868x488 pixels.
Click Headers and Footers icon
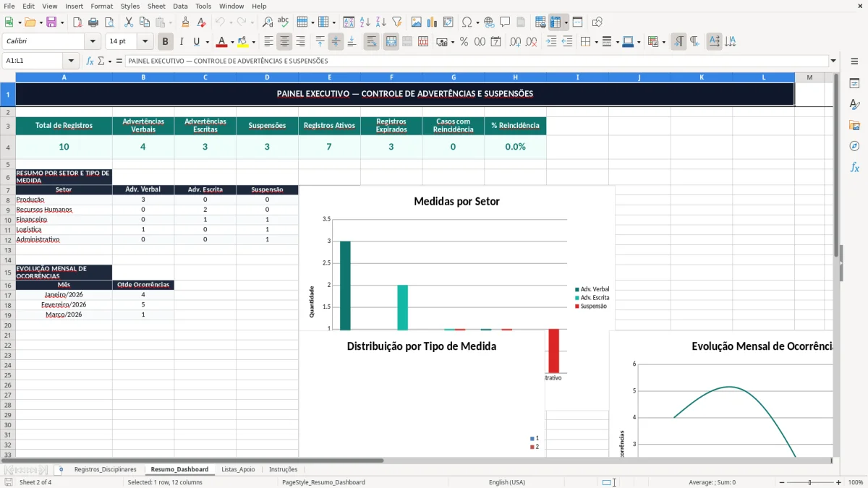pyautogui.click(x=521, y=22)
